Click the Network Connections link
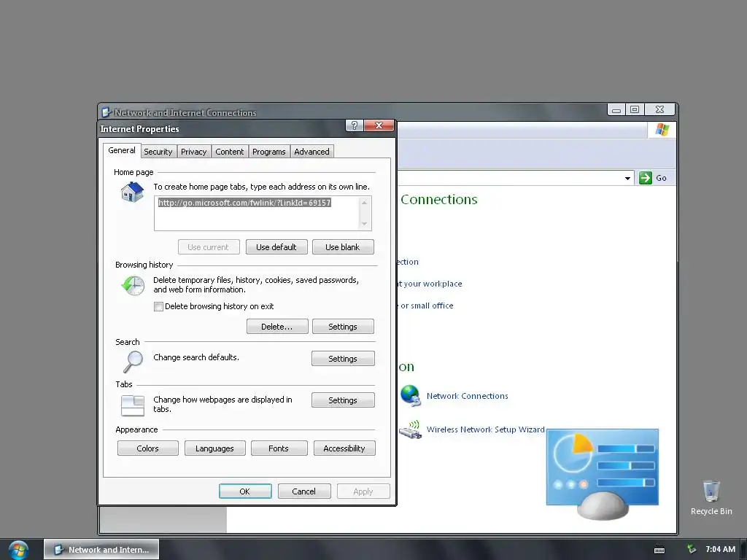The height and width of the screenshot is (560, 747). pos(468,396)
